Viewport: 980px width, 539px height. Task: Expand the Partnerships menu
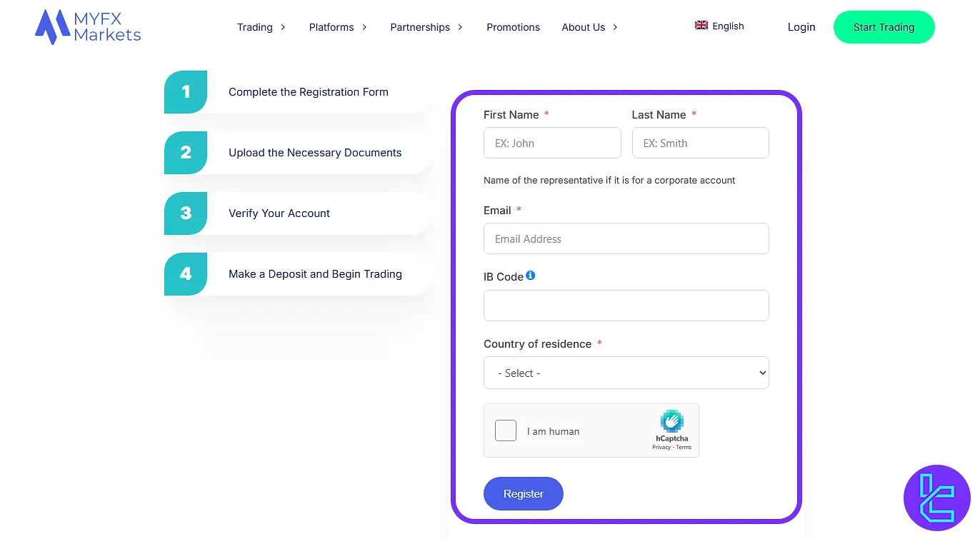coord(426,27)
